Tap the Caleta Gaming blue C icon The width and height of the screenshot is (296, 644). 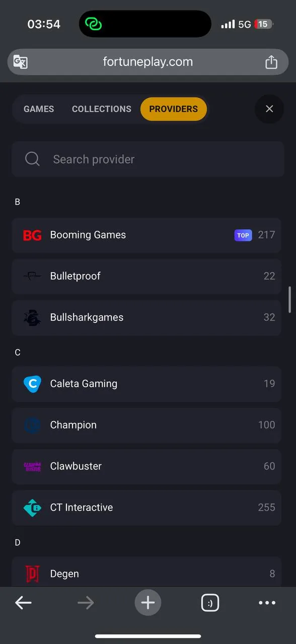point(32,384)
